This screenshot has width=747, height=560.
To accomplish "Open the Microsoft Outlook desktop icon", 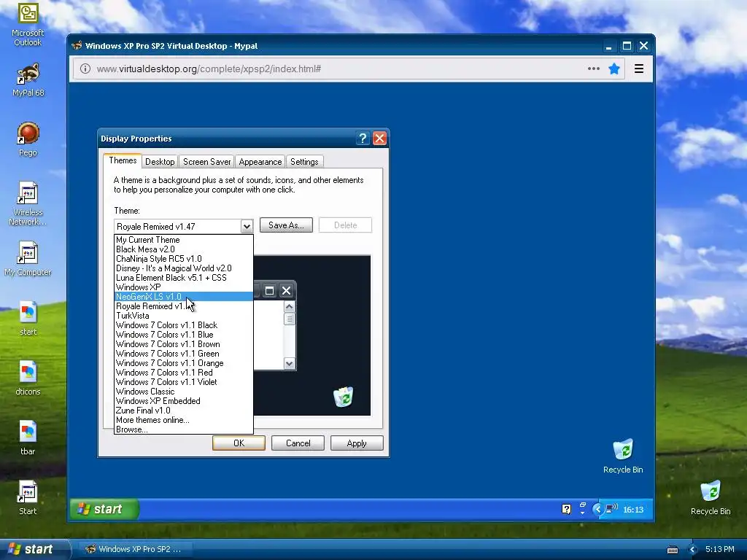I will (x=28, y=24).
